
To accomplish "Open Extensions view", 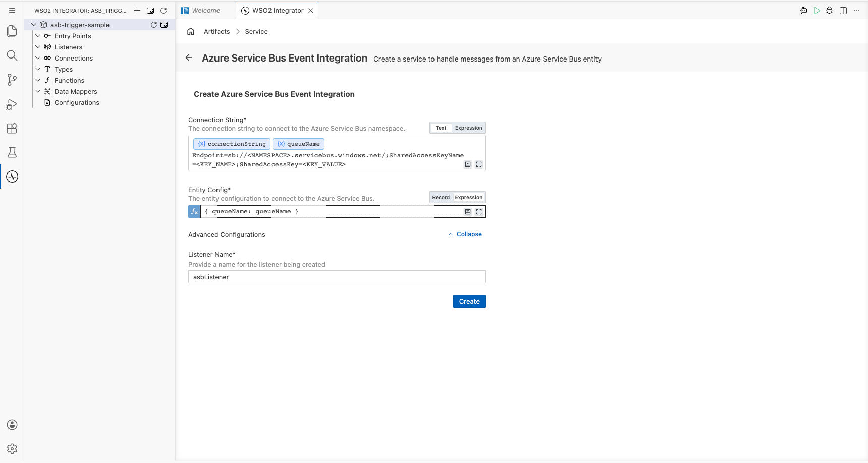I will pyautogui.click(x=12, y=128).
